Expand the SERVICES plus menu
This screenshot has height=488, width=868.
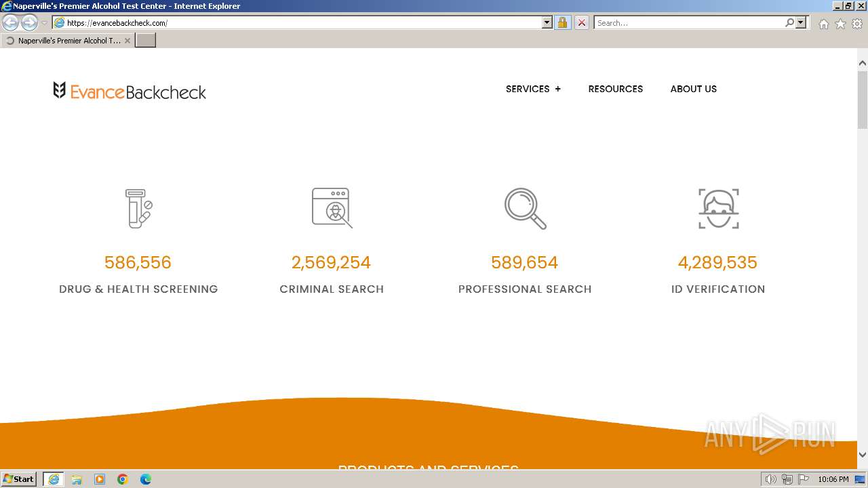pyautogui.click(x=533, y=89)
